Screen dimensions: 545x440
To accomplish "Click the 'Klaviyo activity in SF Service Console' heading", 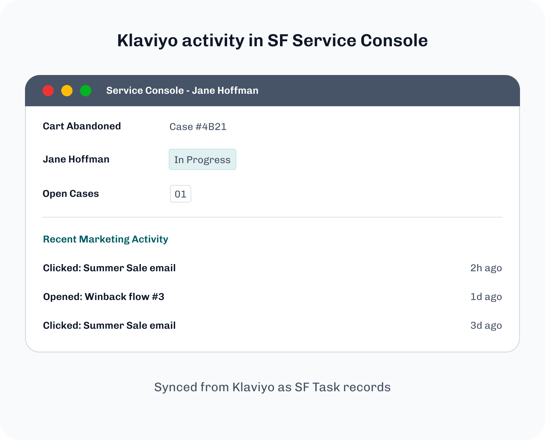I will coord(272,41).
